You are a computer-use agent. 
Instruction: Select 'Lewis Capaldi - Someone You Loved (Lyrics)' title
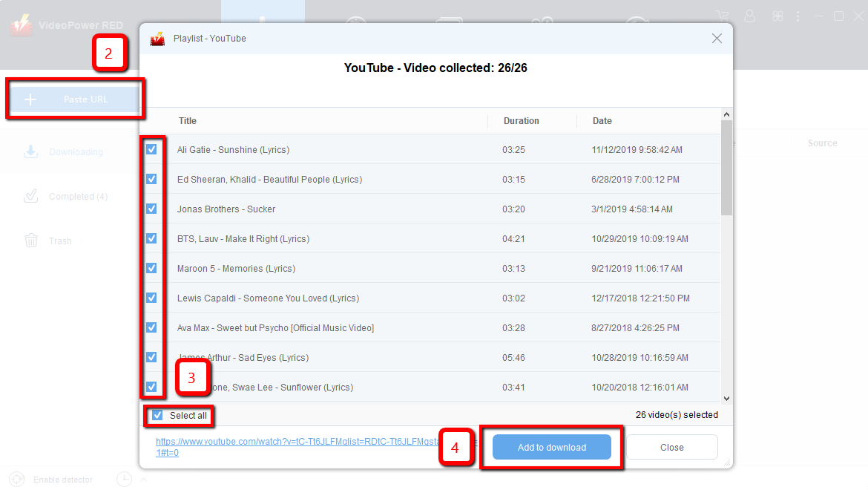(x=268, y=298)
